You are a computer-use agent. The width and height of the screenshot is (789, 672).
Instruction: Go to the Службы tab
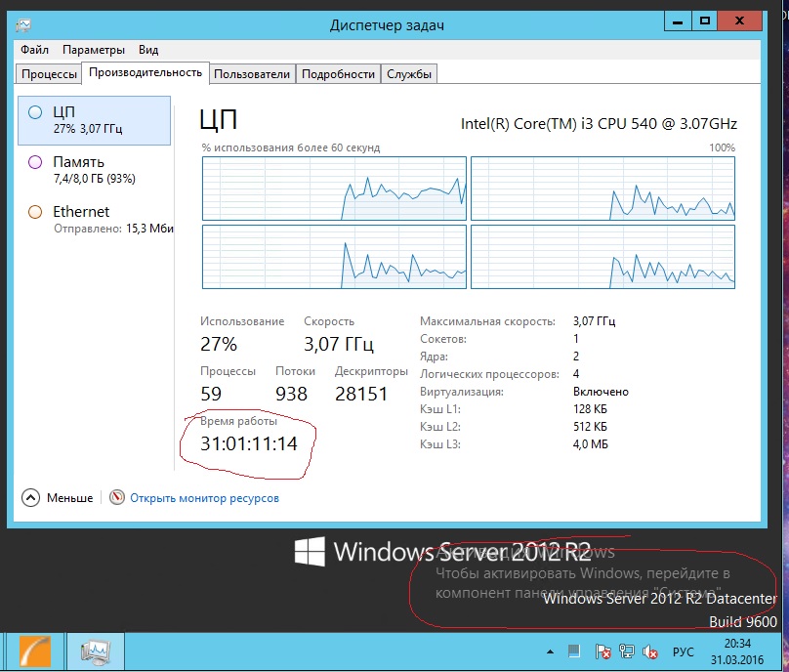click(x=409, y=74)
